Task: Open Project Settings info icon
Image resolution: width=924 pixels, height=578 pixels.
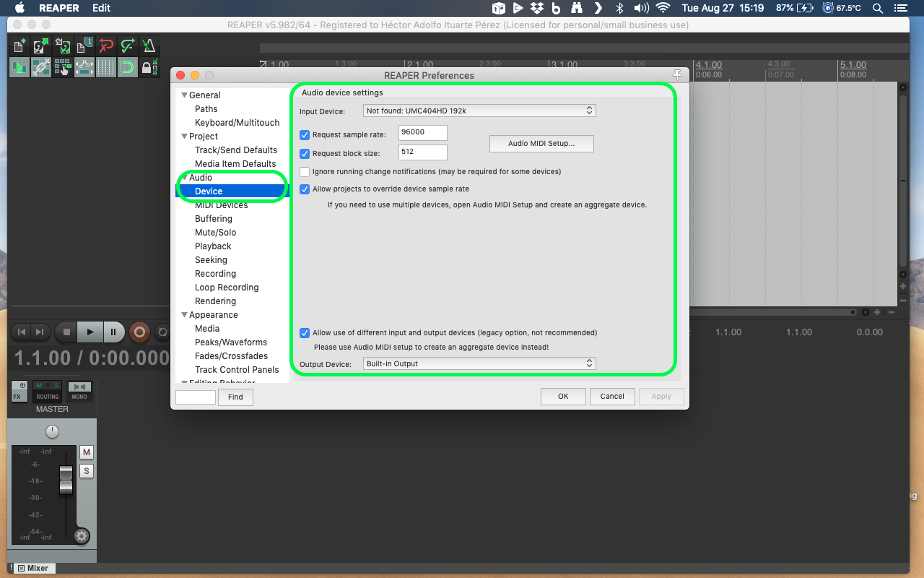Action: 84,46
